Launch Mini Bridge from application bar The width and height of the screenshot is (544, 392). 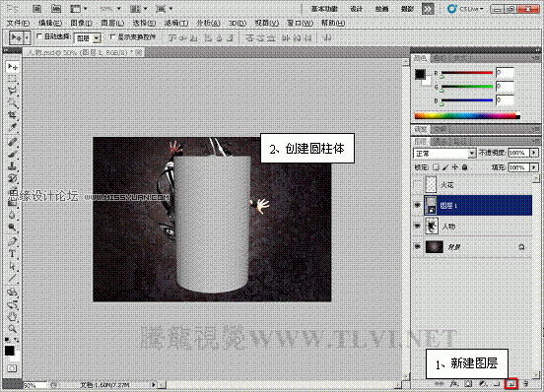[x=56, y=9]
